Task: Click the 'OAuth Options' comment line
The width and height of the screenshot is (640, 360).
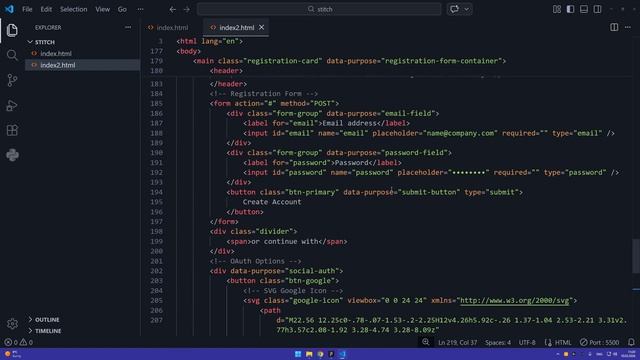Action: [255, 261]
